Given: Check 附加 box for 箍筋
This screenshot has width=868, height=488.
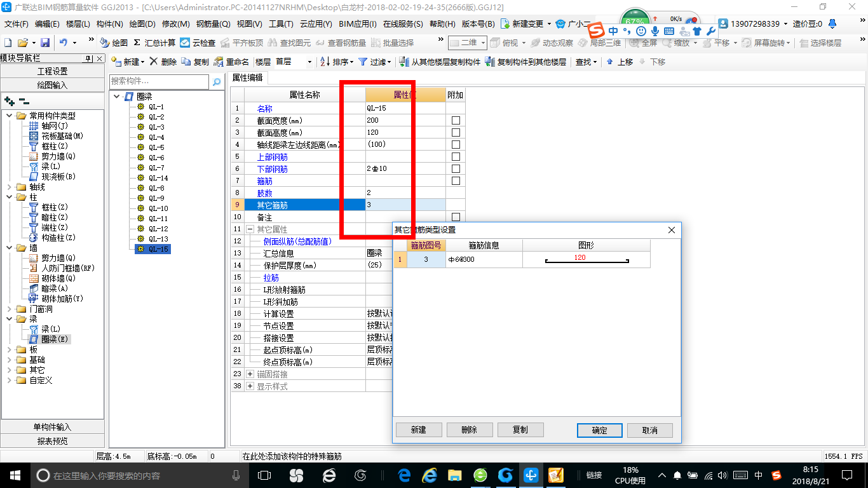Looking at the screenshot, I should pyautogui.click(x=456, y=180).
